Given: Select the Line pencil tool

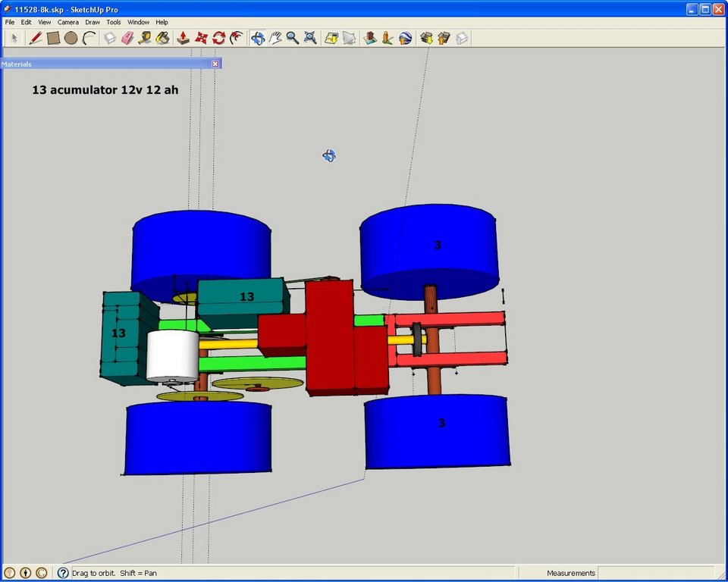Looking at the screenshot, I should click(x=36, y=38).
